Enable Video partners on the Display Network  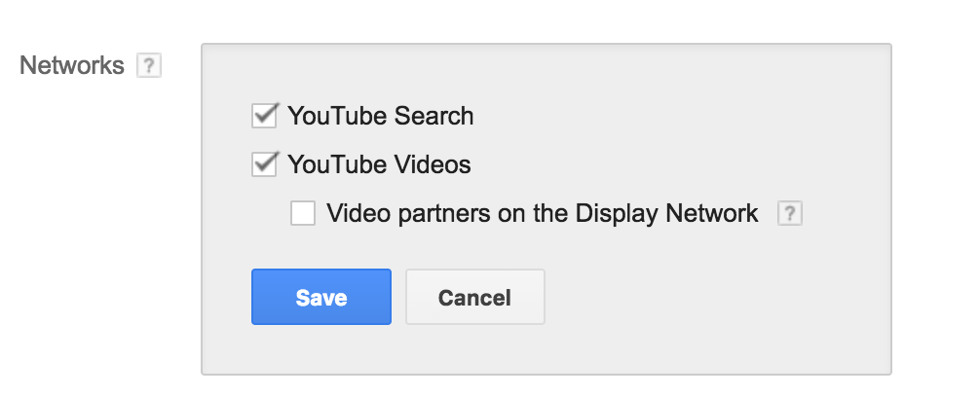click(303, 213)
